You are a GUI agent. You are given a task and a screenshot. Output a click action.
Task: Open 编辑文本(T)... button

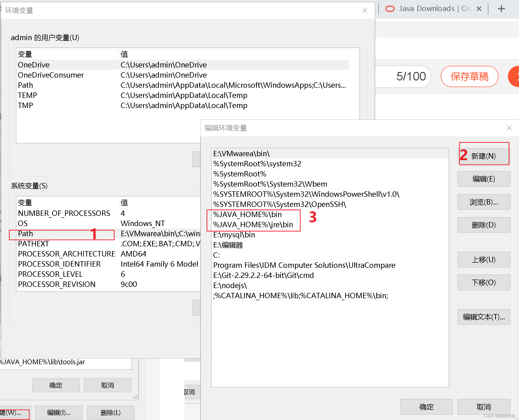pos(484,317)
